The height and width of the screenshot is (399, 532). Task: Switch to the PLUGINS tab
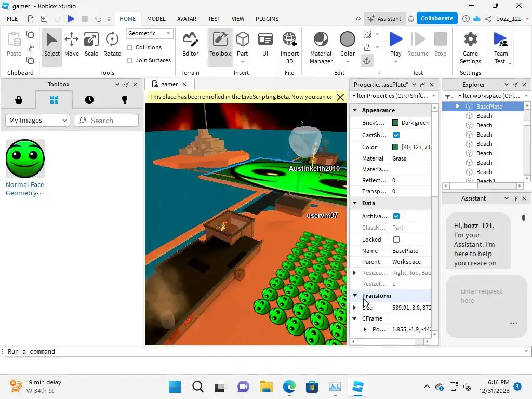click(x=267, y=19)
